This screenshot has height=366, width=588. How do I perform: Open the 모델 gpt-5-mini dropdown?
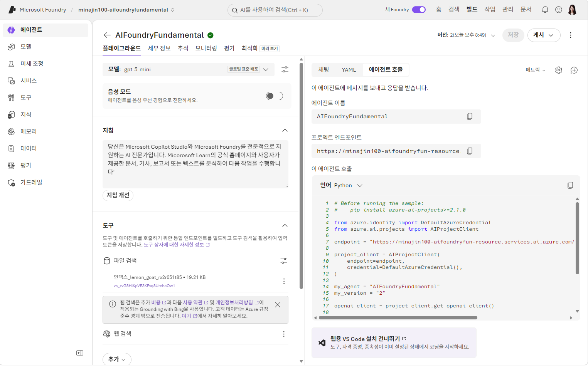189,69
